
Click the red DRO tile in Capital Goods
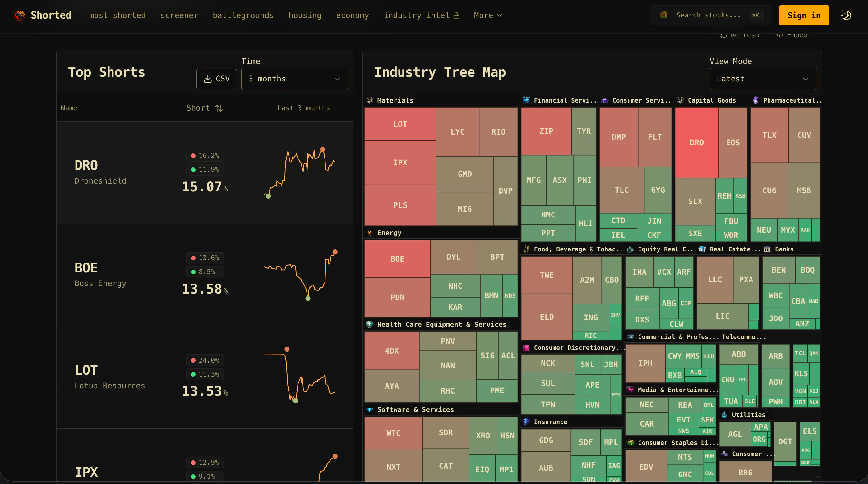point(696,143)
